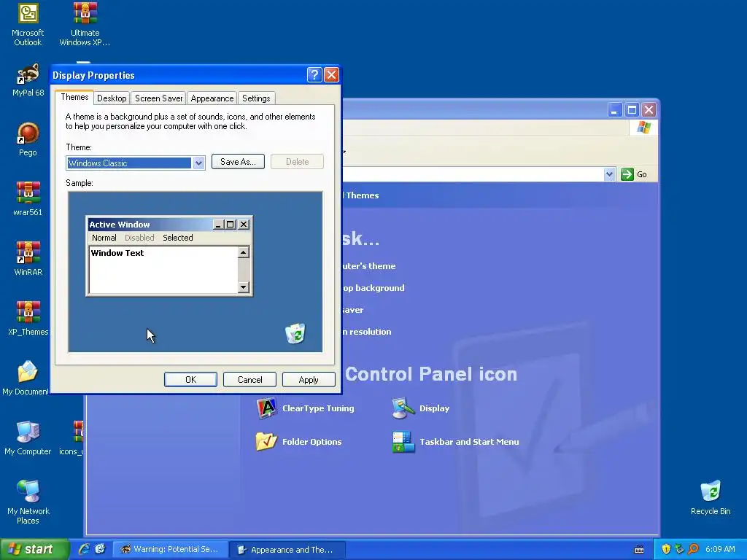Click the taskbar clock showing 6:09 AM
The width and height of the screenshot is (747, 560).
(720, 549)
